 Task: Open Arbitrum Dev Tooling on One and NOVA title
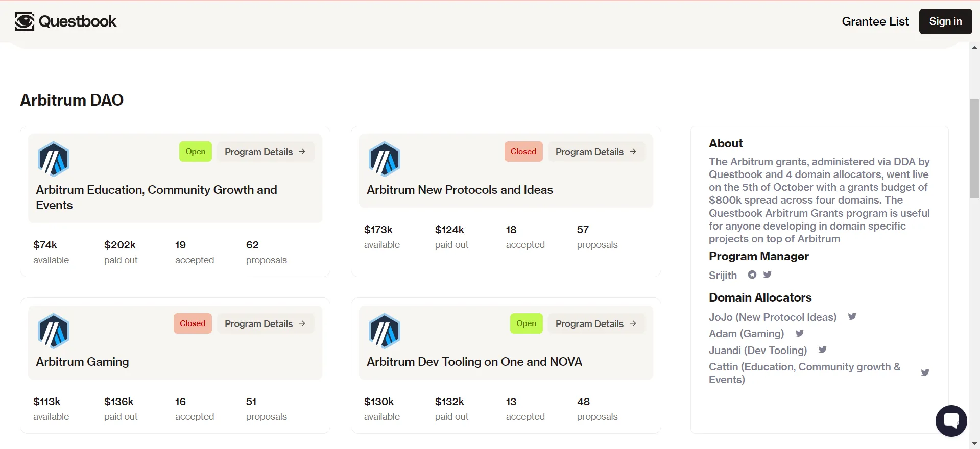click(x=474, y=362)
